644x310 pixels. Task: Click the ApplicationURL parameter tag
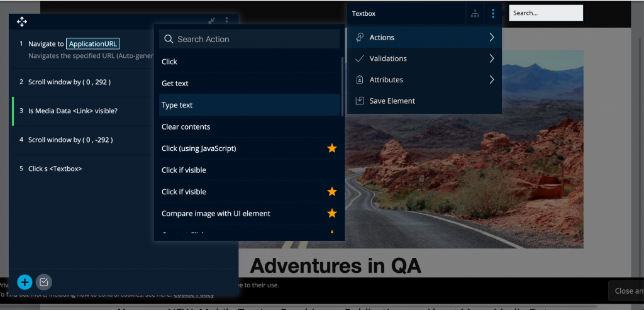tap(92, 44)
